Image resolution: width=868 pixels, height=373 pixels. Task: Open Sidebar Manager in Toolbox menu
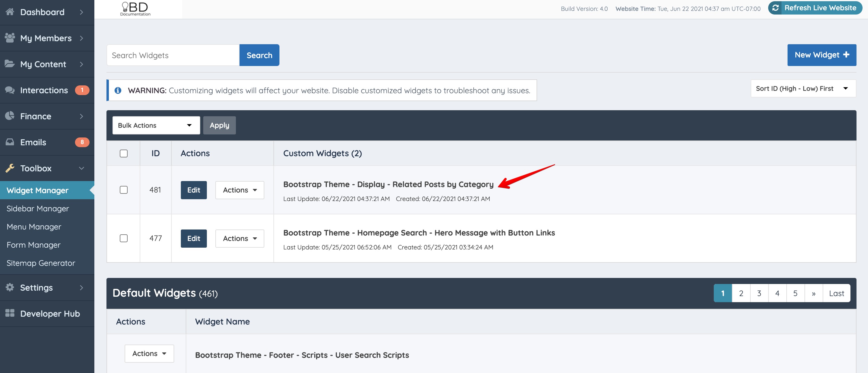[38, 208]
